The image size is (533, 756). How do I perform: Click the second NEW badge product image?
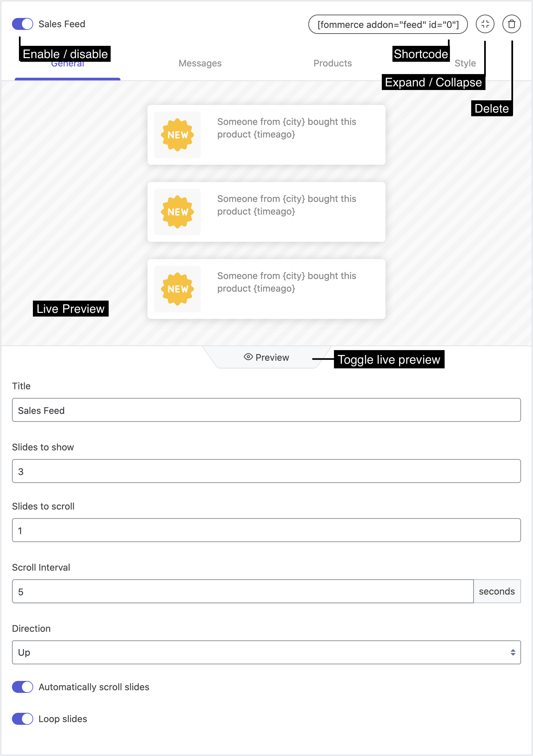pos(177,212)
